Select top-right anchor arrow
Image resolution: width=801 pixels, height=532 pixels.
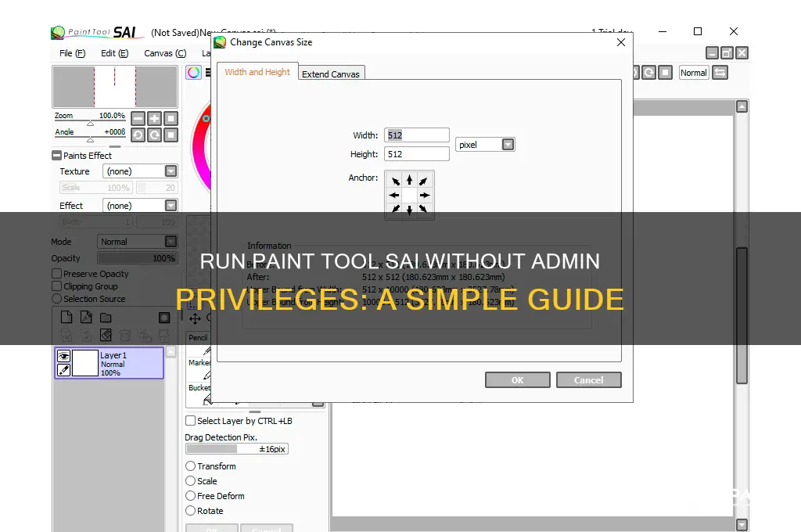tap(423, 181)
